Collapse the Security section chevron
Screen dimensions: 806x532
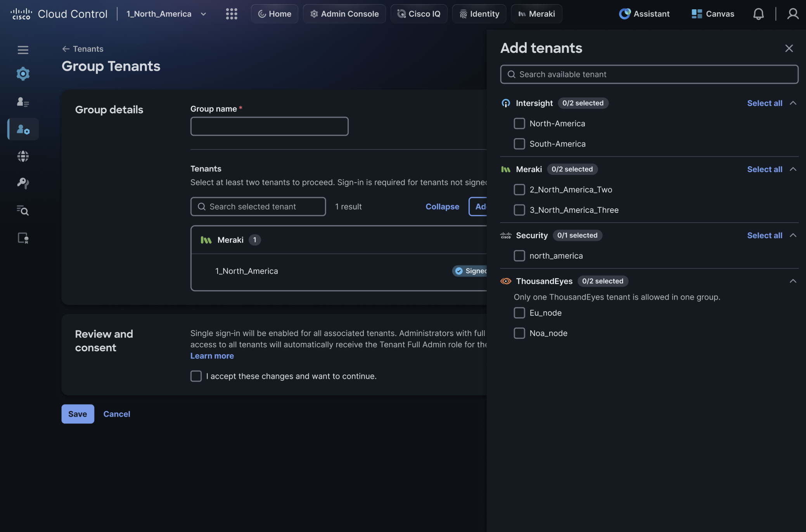[793, 235]
